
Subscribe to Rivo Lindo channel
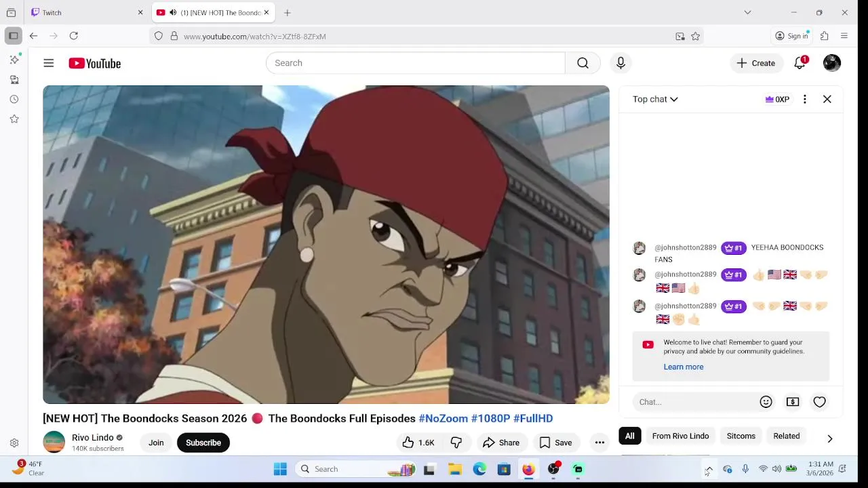(x=203, y=443)
